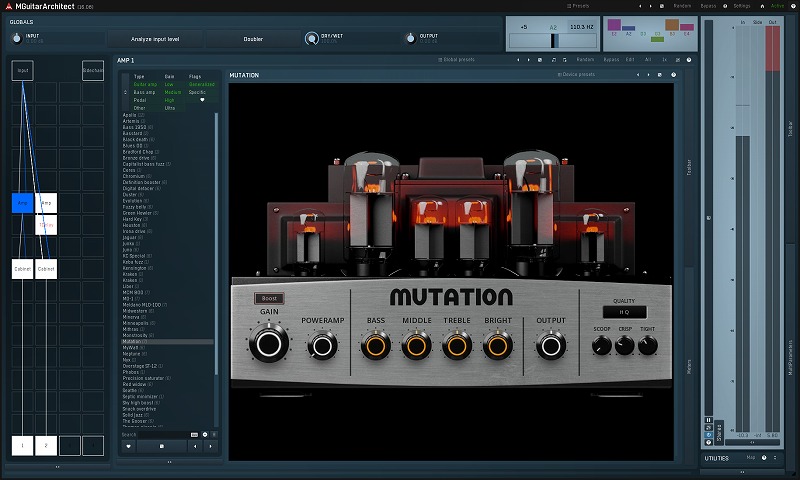Toggle the SCOOP switch knob
800x480 pixels.
point(600,346)
